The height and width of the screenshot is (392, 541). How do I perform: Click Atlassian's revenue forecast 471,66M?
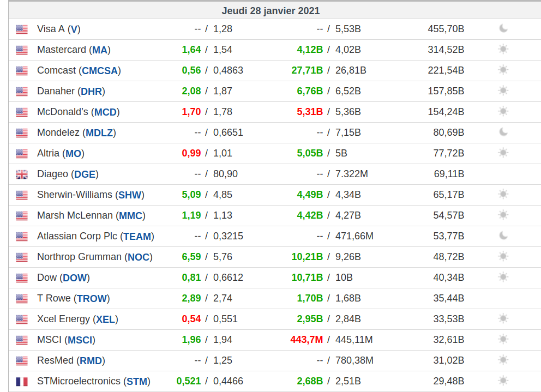click(x=354, y=236)
